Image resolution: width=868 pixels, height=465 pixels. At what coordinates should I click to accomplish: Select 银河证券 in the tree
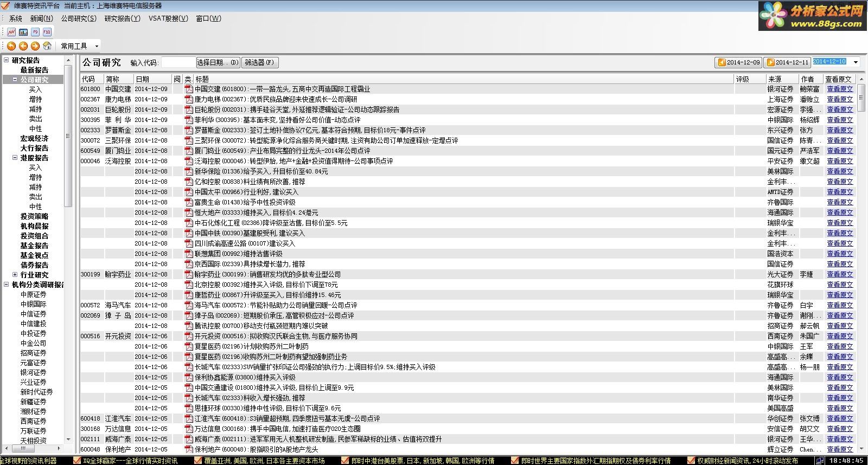click(33, 372)
